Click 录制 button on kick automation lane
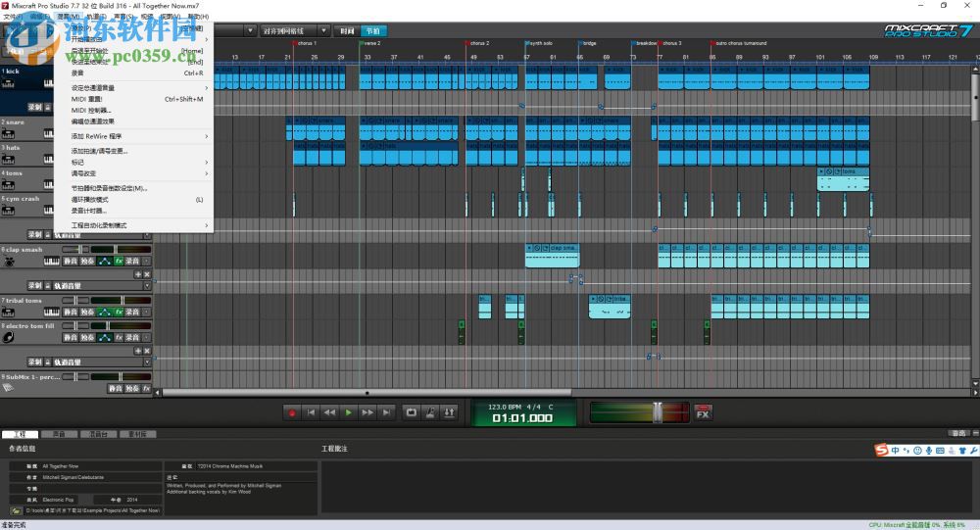 [34, 108]
